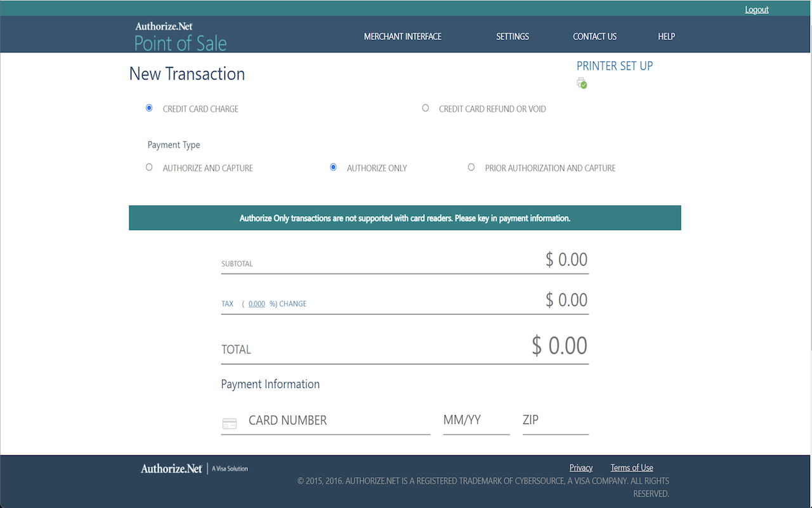This screenshot has height=508, width=812.
Task: Enable the CREDIT CARD CHARGE option
Action: pos(149,107)
